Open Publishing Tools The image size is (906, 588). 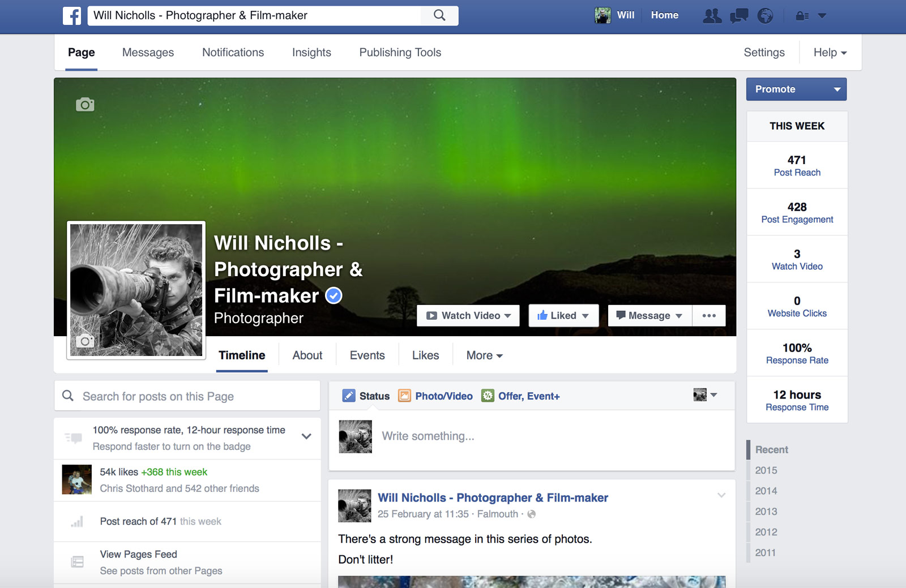(x=400, y=52)
